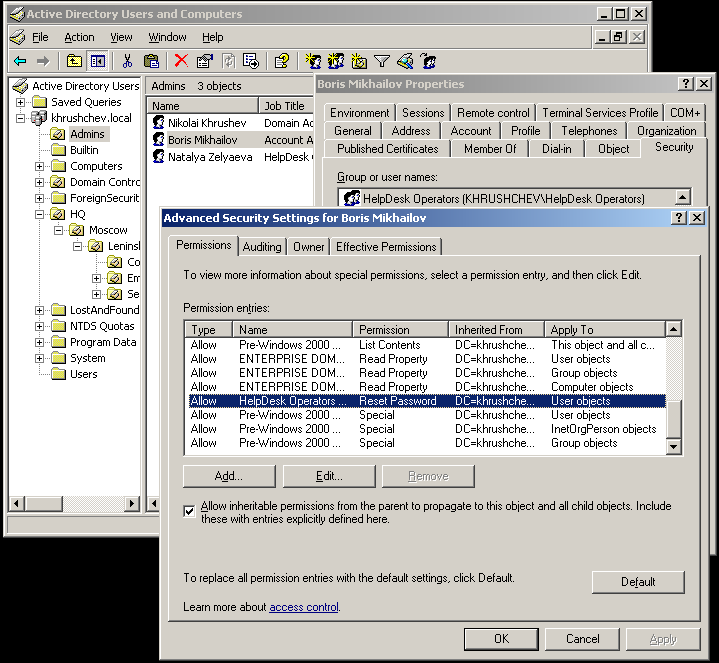The height and width of the screenshot is (663, 719).
Task: Click the red Delete X toolbar icon
Action: [182, 60]
